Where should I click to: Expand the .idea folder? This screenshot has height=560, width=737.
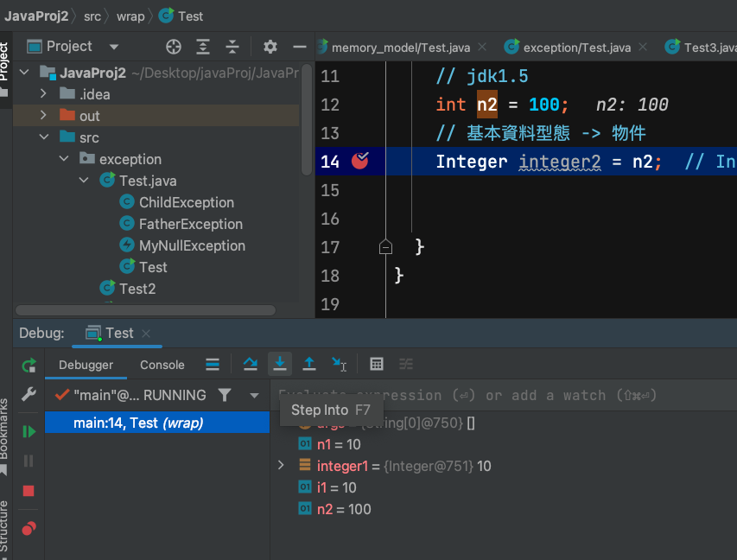tap(43, 93)
